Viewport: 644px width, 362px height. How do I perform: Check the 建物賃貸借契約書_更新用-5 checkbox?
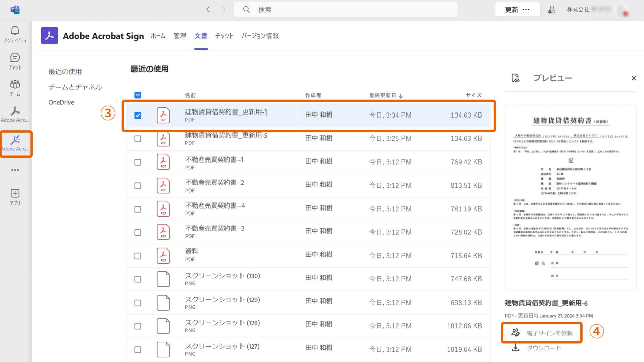(x=138, y=139)
